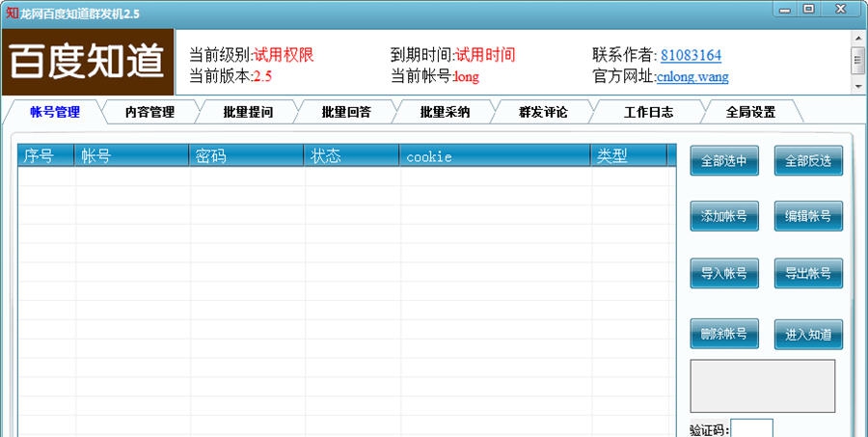This screenshot has width=868, height=437.
Task: Click the version number 2.5
Action: pyautogui.click(x=262, y=77)
